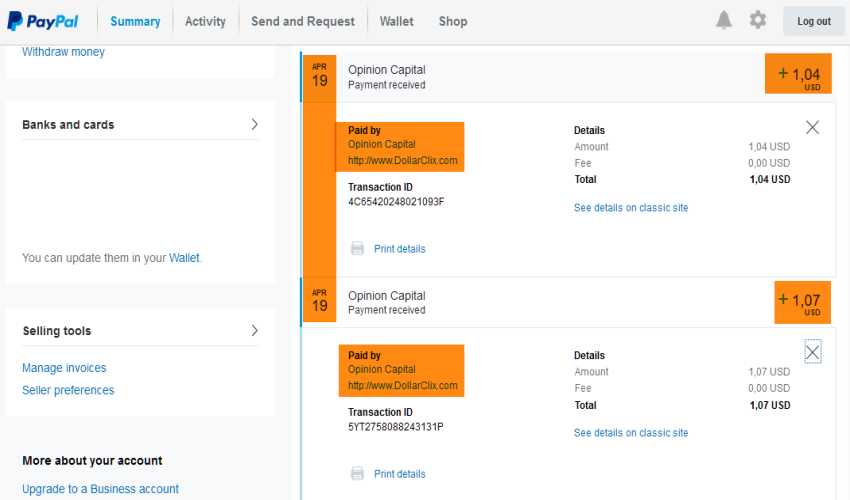
Task: Click Upgrade to a Business account
Action: pyautogui.click(x=100, y=489)
